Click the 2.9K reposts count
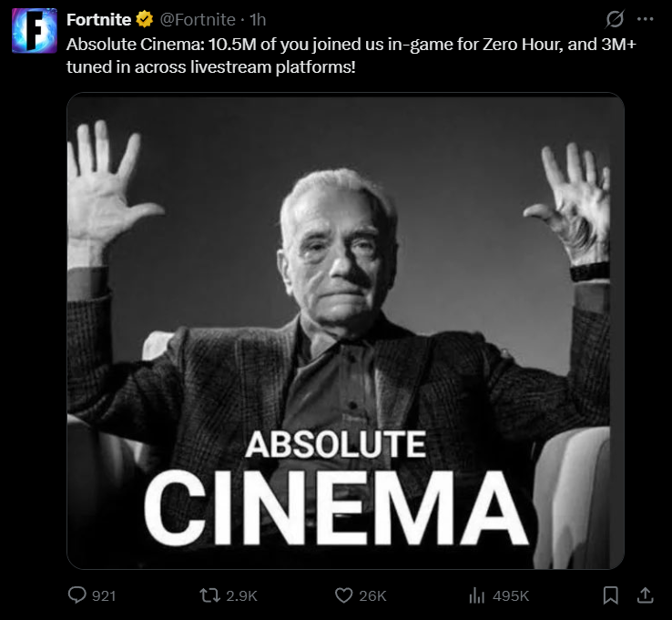 (241, 595)
